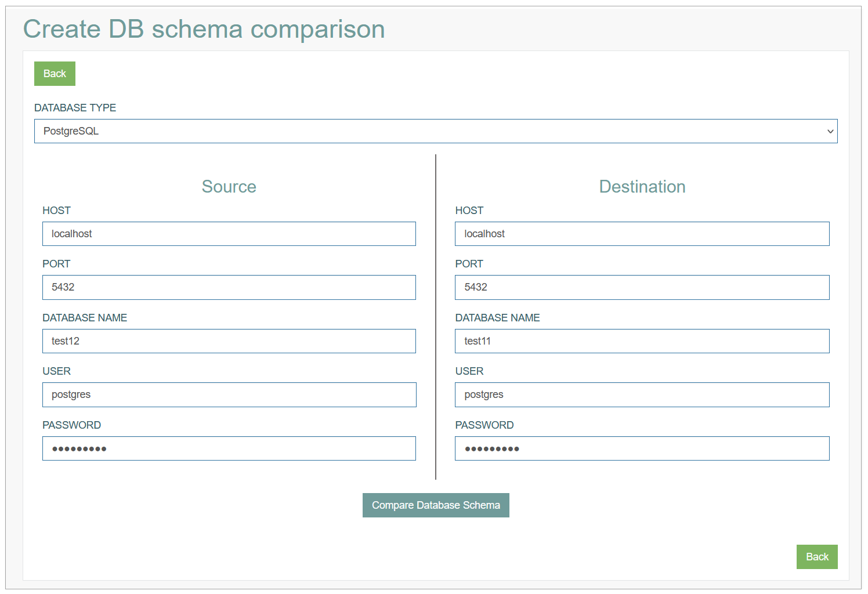
Task: Click the DATABASE TYPE label
Action: 75,108
